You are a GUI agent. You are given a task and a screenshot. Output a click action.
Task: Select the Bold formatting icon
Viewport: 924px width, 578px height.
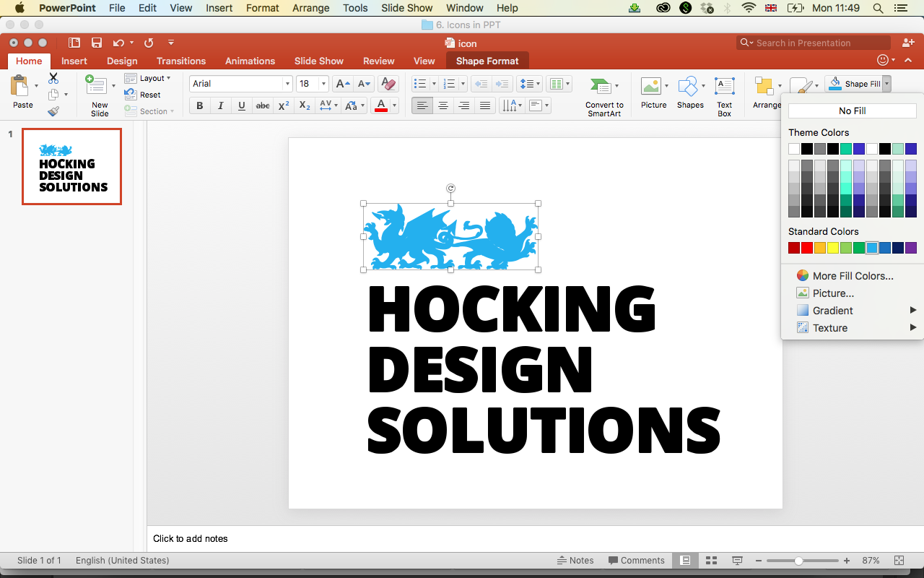(199, 105)
